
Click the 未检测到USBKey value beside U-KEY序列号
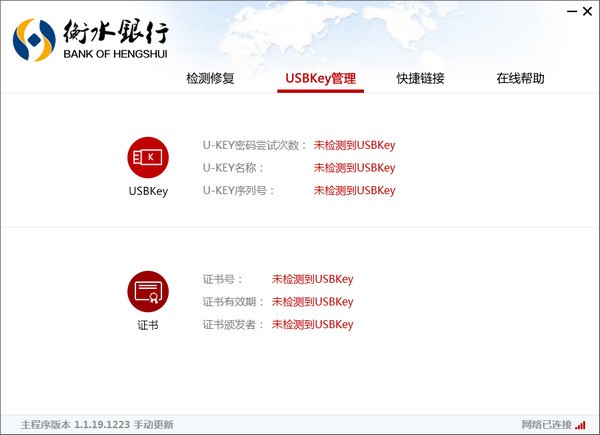tap(354, 191)
